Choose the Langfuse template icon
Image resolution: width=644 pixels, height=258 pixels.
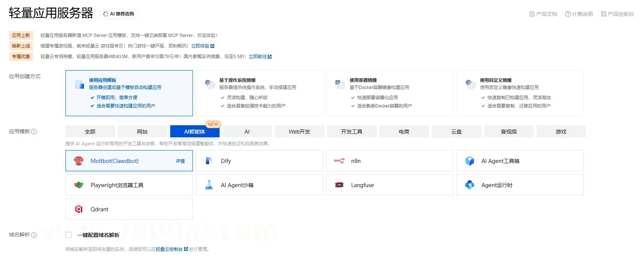339,185
